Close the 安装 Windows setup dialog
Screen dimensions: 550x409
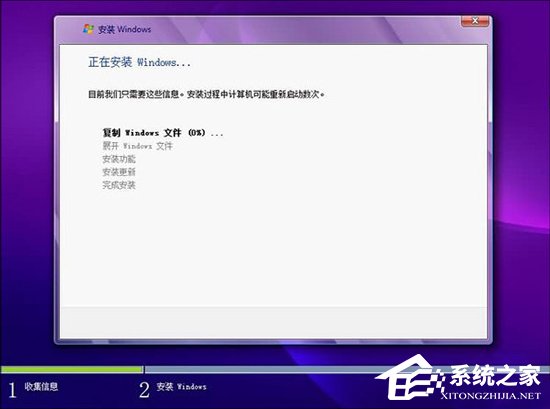475,21
